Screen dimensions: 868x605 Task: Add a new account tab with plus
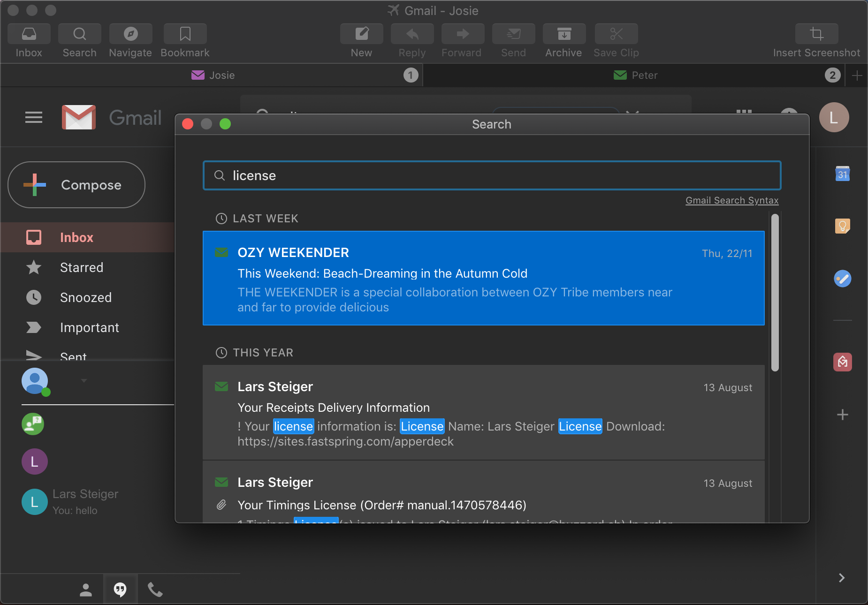[857, 76]
